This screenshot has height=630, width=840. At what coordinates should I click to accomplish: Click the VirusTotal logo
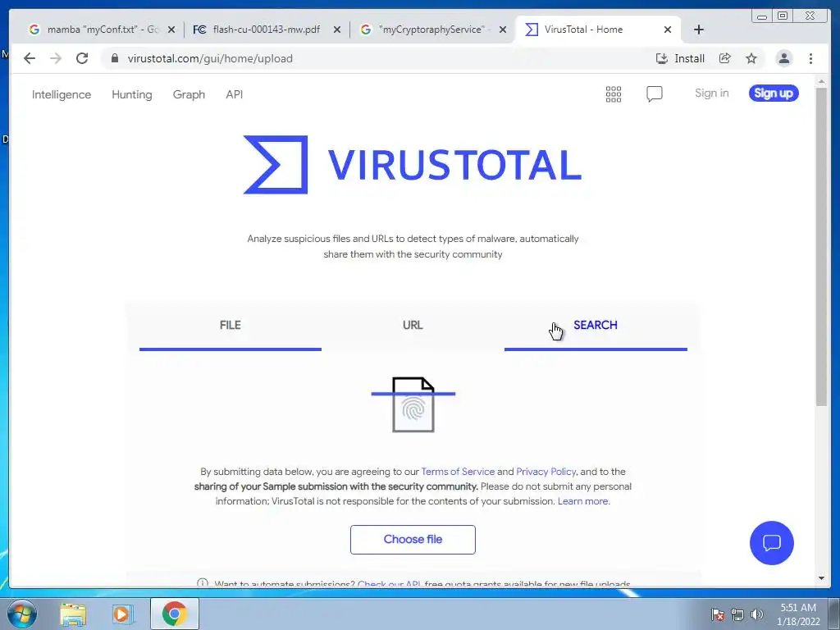413,164
